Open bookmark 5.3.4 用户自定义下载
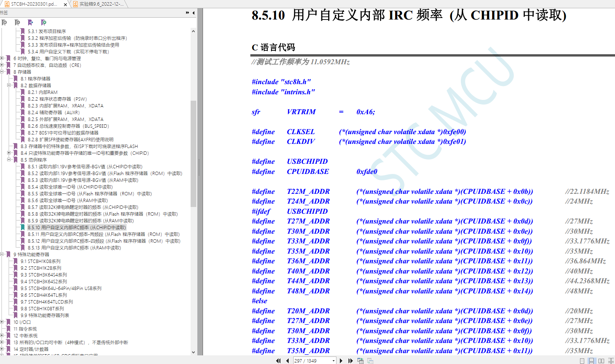Screen dimensions: 615x364 [68, 51]
